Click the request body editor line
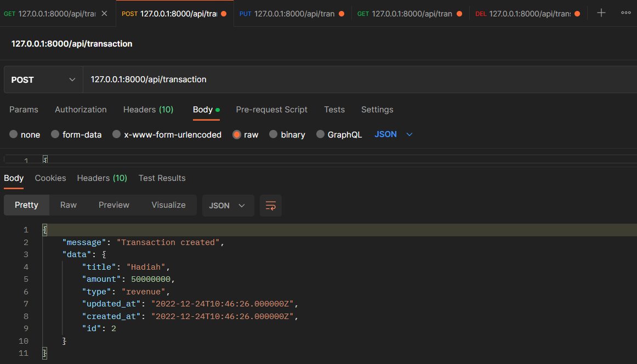 [340, 159]
